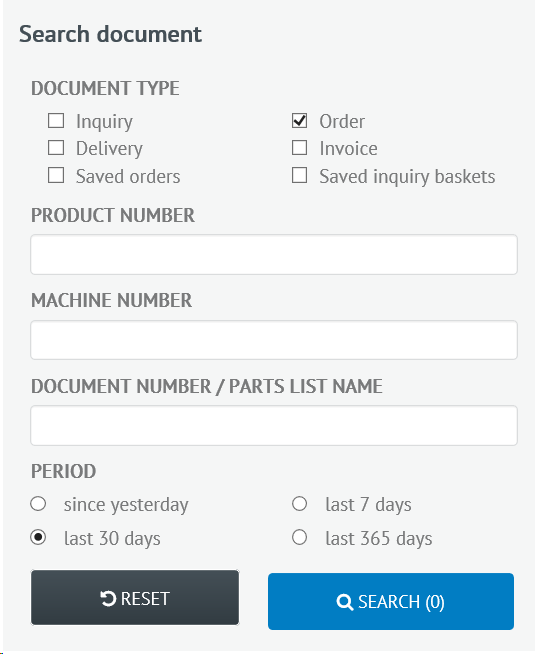Pick the last 365 days period

[299, 537]
